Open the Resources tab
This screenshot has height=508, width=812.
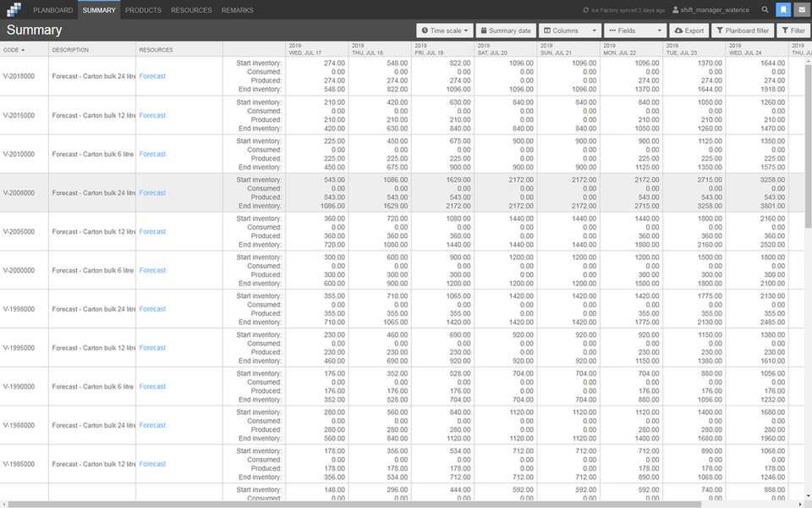[191, 10]
